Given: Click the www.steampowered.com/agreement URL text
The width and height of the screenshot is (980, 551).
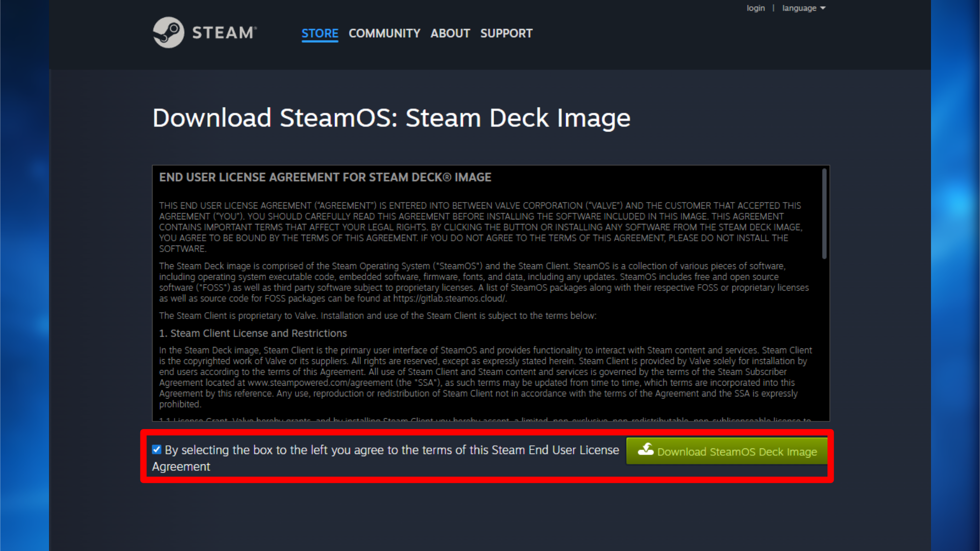Looking at the screenshot, I should coord(321,383).
